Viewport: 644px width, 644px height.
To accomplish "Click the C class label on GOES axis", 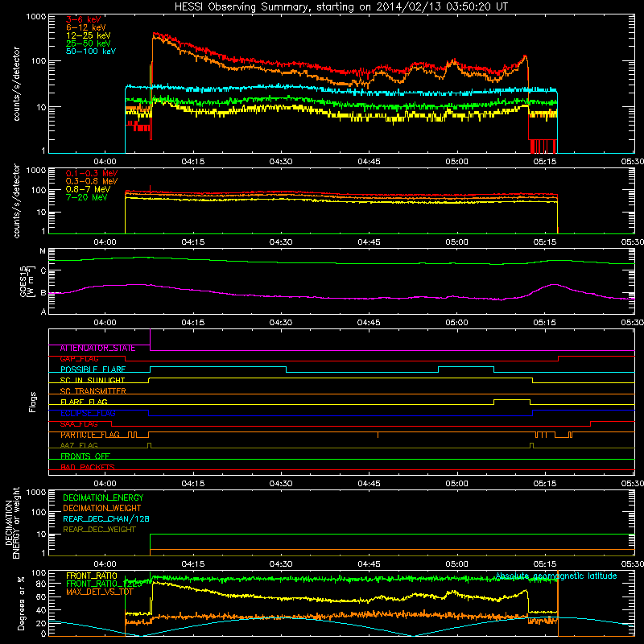I will click(43, 271).
